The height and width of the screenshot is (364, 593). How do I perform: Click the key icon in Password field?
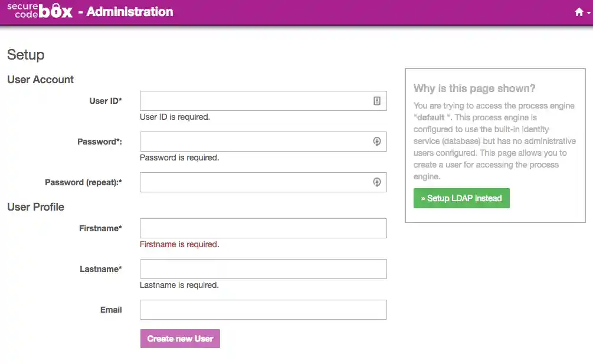coord(377,142)
